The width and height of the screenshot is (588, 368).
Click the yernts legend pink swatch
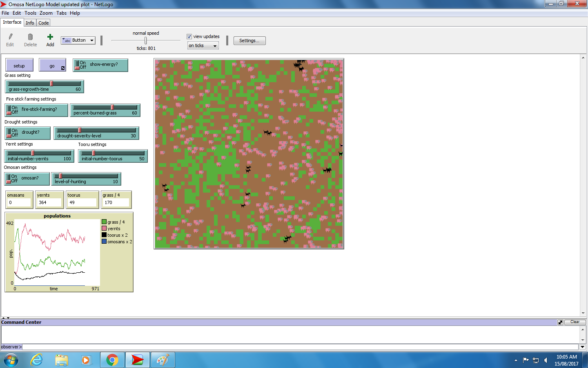(x=104, y=229)
